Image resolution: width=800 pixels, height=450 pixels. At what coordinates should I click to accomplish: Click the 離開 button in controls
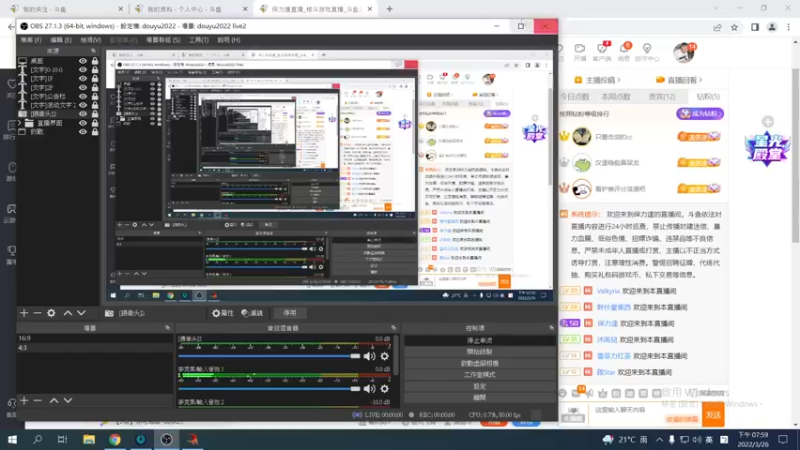point(480,397)
